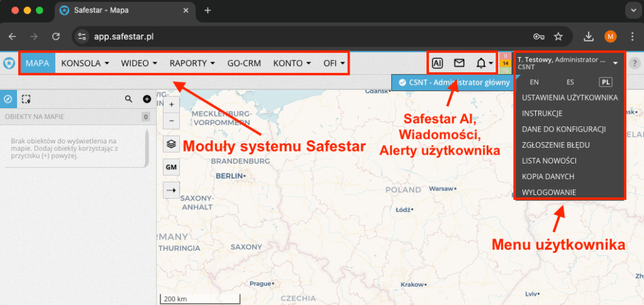Image resolution: width=644 pixels, height=305 pixels.
Task: Open the Safestar AI assistant icon
Action: tap(438, 64)
